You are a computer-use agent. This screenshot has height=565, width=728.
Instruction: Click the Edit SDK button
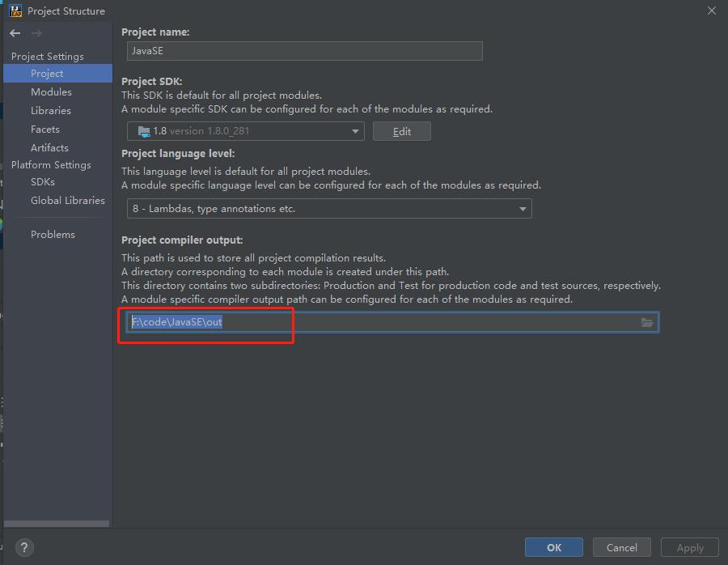pos(401,131)
